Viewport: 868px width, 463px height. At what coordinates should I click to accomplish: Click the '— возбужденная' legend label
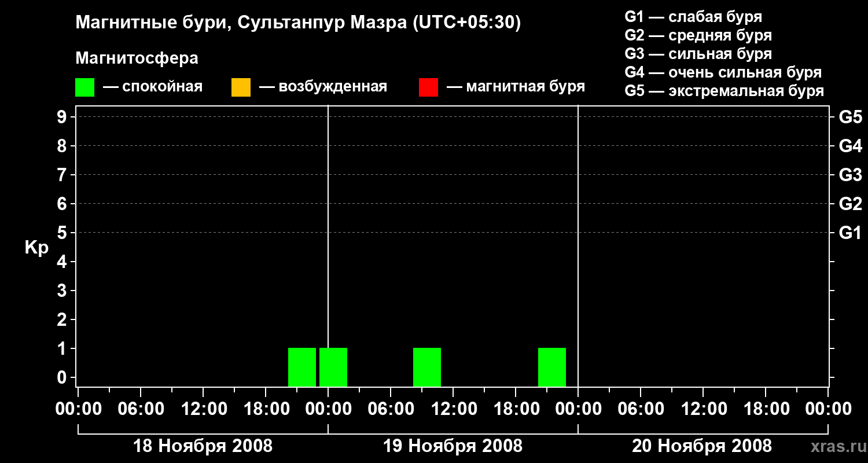point(323,87)
